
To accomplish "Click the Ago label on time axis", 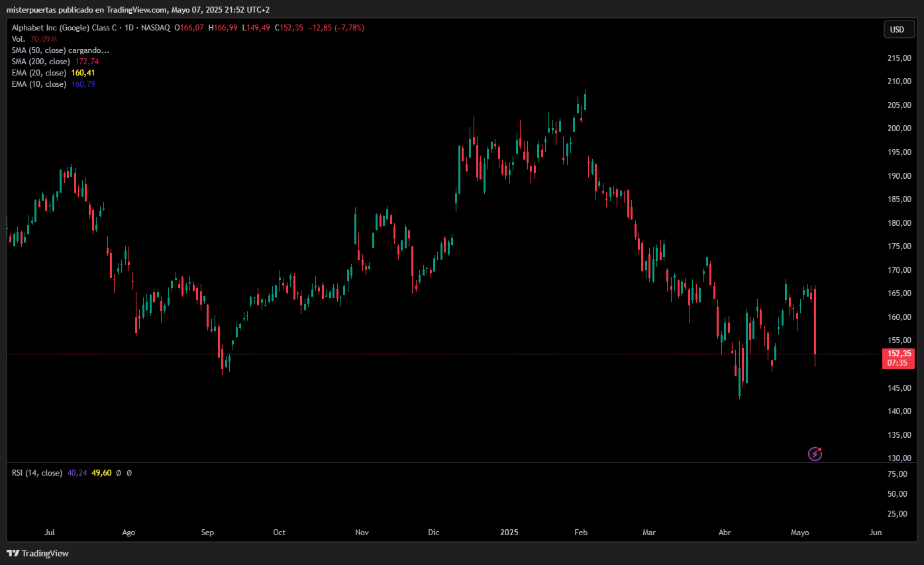I will point(128,533).
